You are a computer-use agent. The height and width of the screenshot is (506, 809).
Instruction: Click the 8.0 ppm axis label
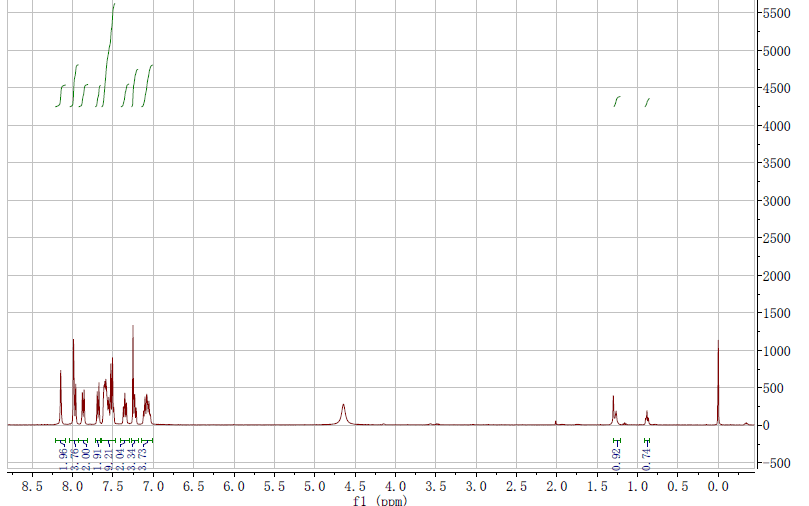(x=72, y=486)
